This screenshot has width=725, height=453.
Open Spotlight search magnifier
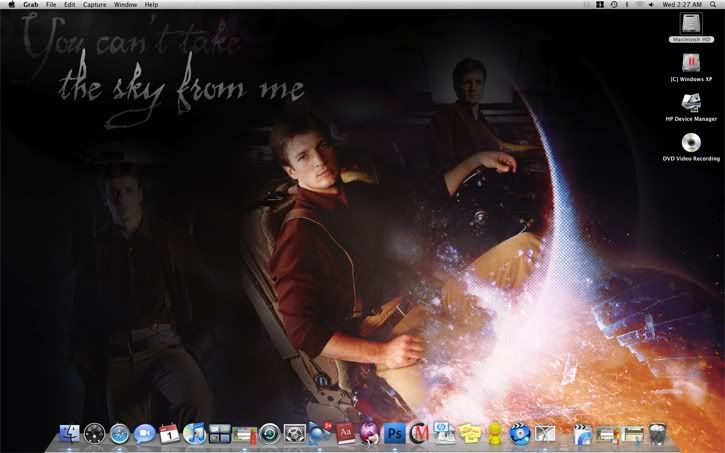click(x=713, y=5)
